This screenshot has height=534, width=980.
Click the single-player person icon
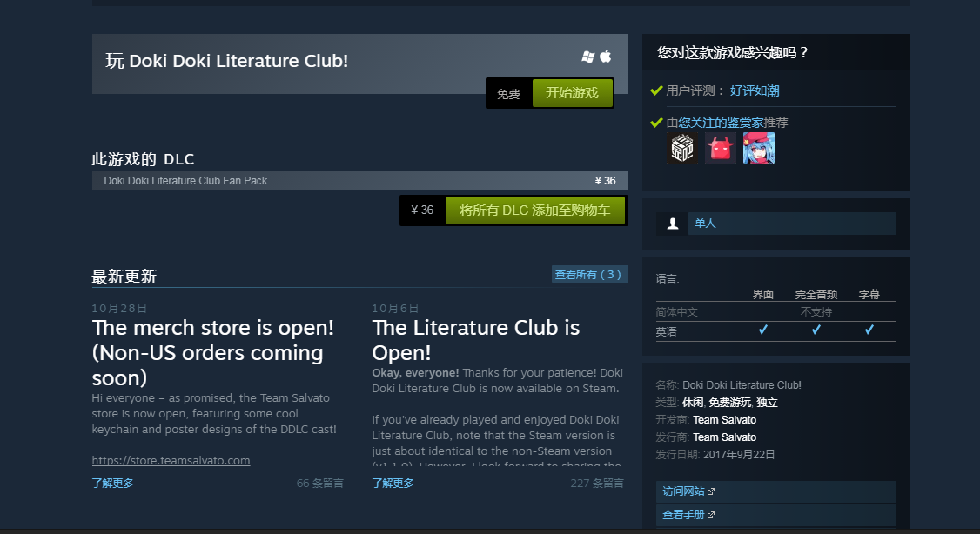point(673,224)
